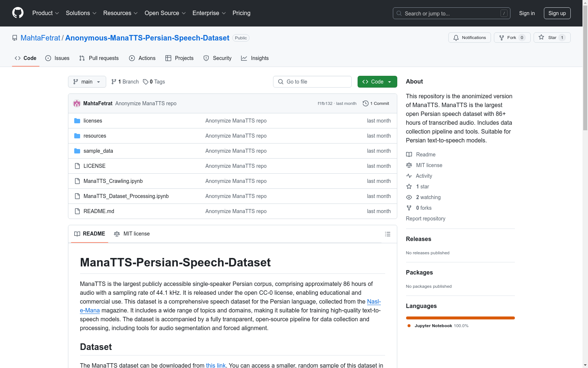Click the Jupyter Notebook language bar

[460, 318]
